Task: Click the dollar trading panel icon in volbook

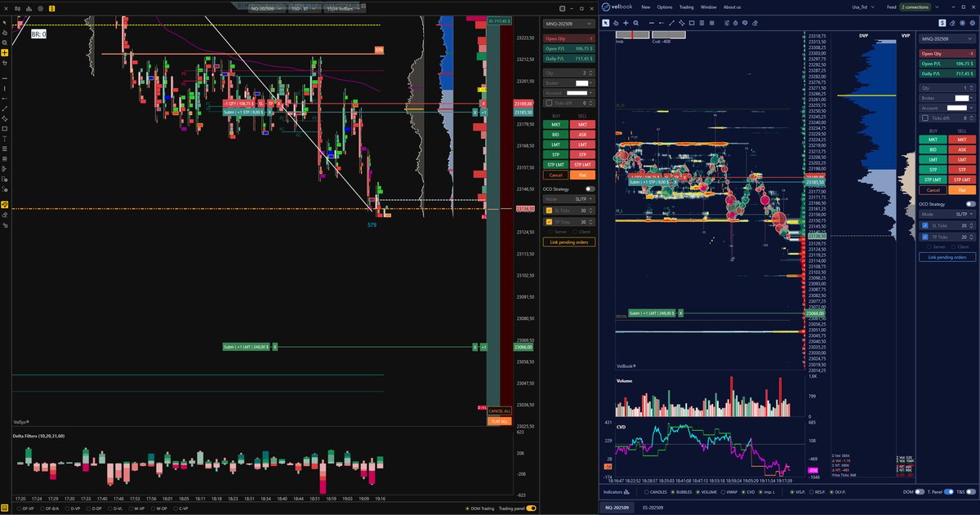Action: [x=942, y=23]
